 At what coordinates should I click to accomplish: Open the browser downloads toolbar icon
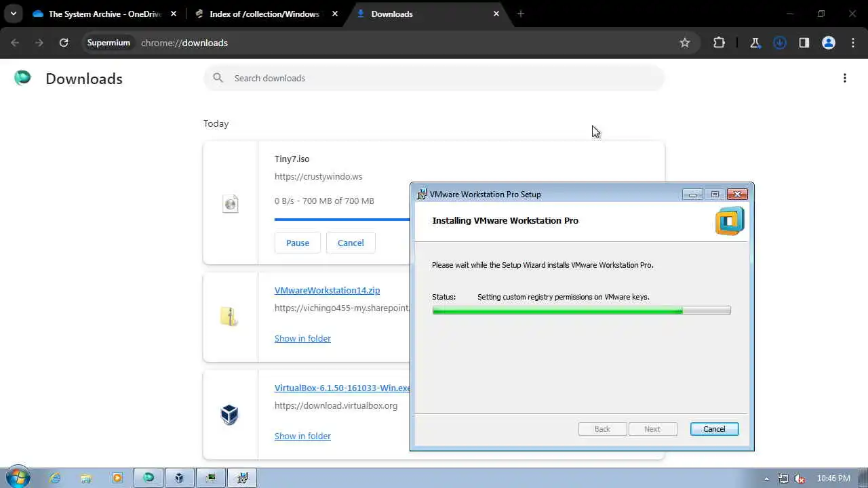[x=780, y=43]
